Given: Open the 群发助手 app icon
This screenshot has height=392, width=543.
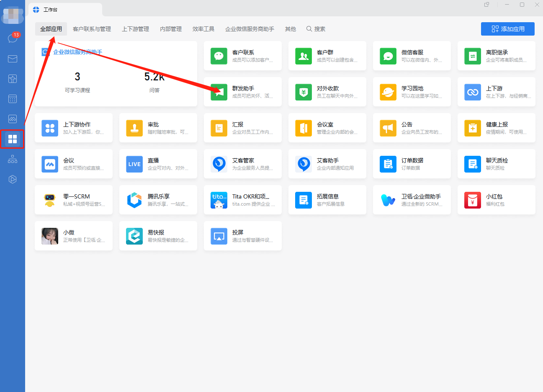Looking at the screenshot, I should [219, 92].
